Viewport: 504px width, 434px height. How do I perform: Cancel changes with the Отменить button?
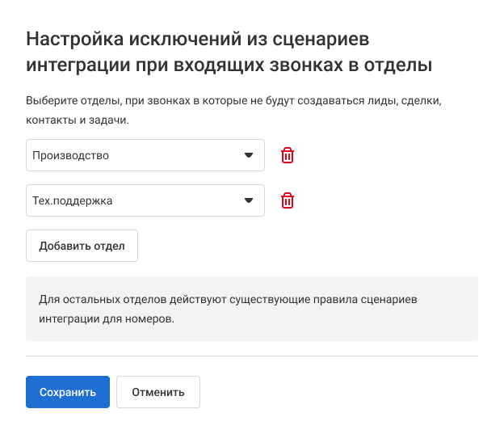point(158,392)
